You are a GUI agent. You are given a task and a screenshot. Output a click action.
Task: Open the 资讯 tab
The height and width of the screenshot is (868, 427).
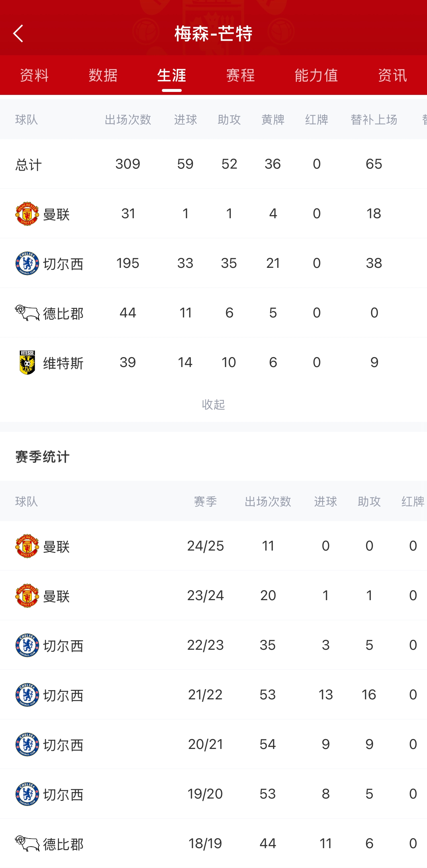(392, 75)
